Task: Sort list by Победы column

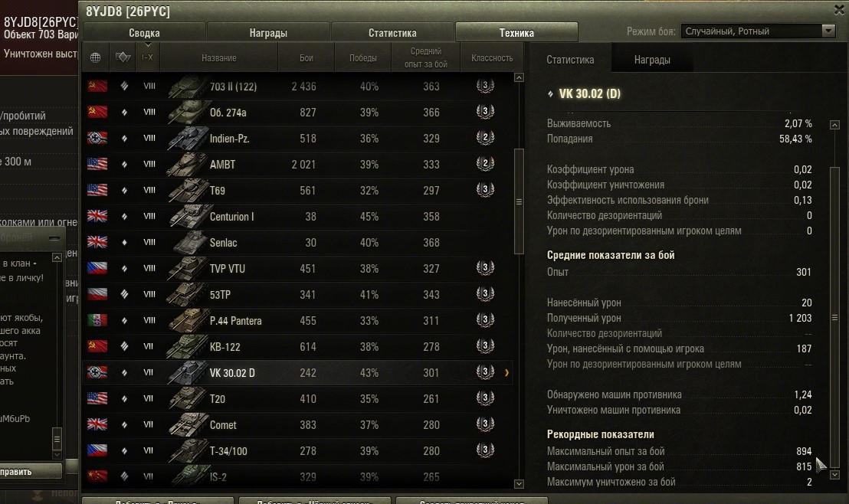Action: pos(362,57)
